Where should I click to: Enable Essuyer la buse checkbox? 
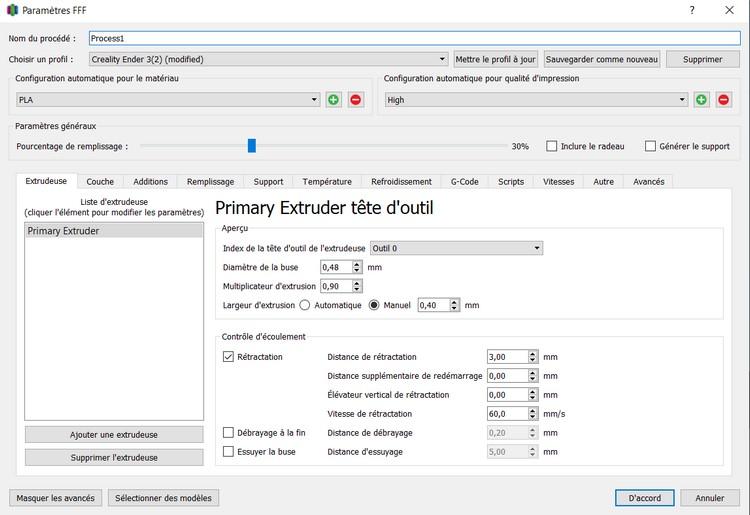point(228,451)
